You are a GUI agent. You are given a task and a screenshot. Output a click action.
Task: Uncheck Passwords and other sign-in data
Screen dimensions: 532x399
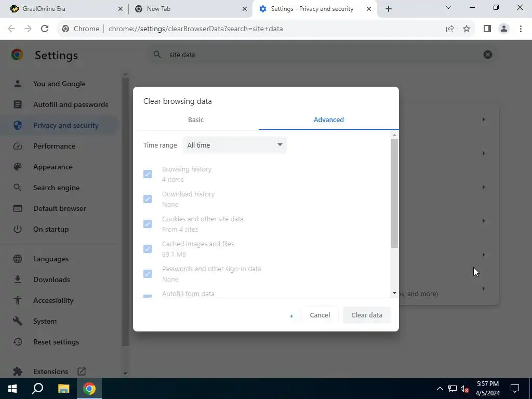(x=148, y=274)
